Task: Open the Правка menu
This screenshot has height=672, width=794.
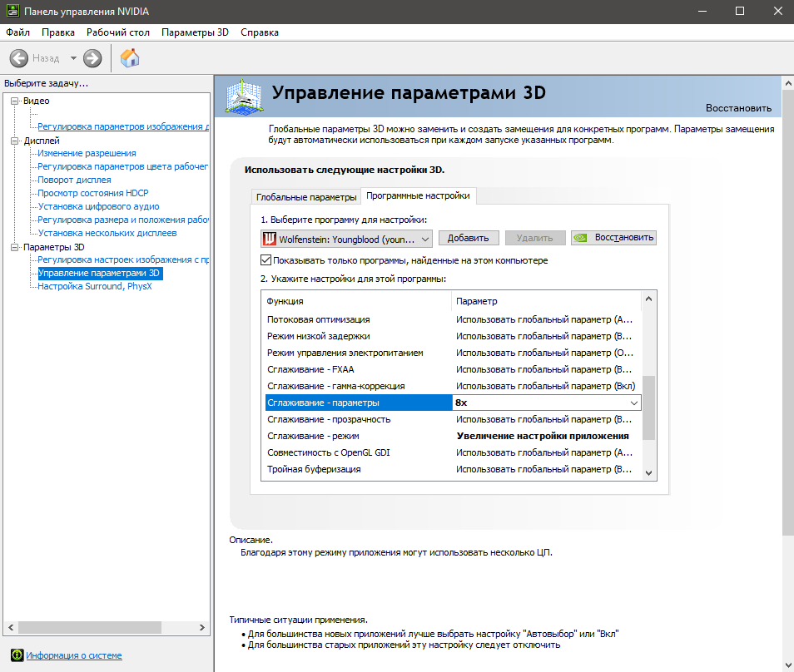Action: [58, 32]
